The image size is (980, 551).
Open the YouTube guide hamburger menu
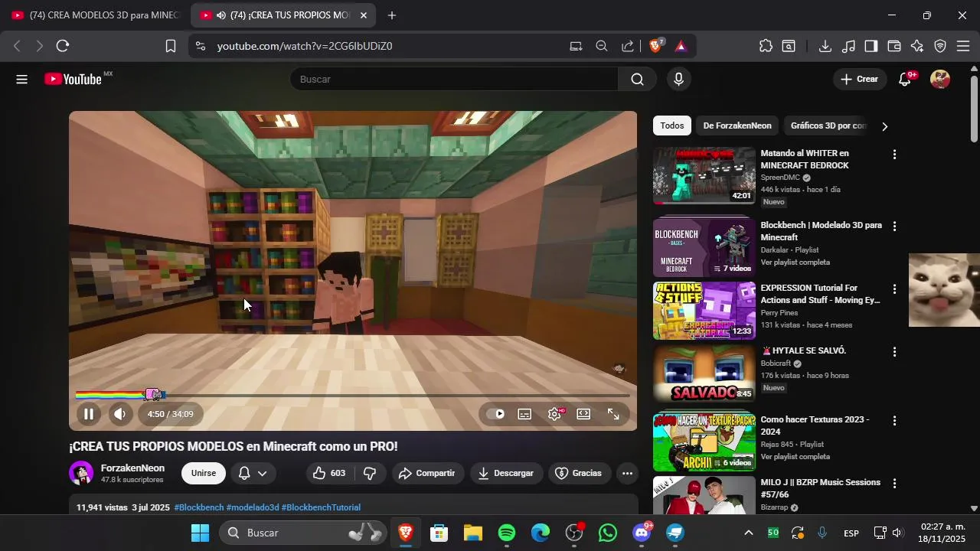[21, 80]
